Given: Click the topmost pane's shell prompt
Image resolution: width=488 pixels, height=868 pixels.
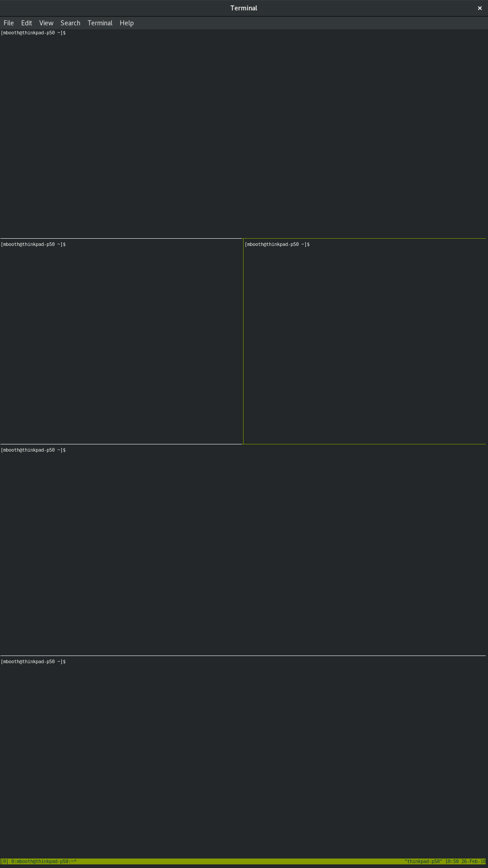Looking at the screenshot, I should [33, 33].
